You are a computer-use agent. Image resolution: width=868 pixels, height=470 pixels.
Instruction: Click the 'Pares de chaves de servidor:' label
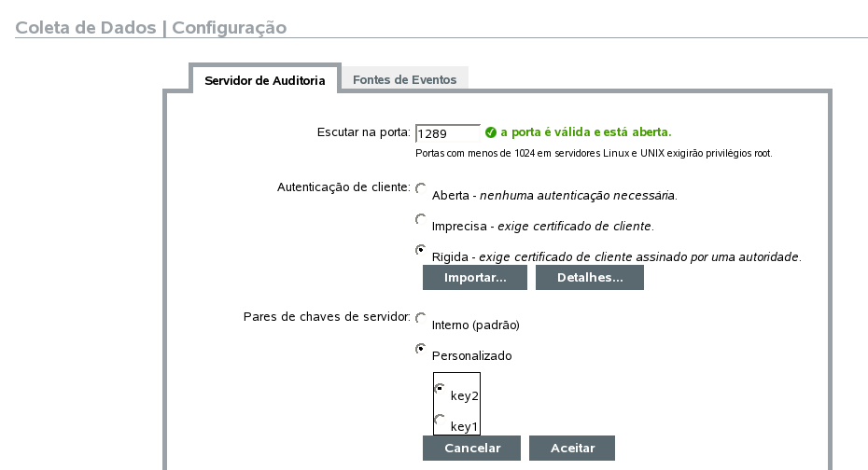(326, 317)
